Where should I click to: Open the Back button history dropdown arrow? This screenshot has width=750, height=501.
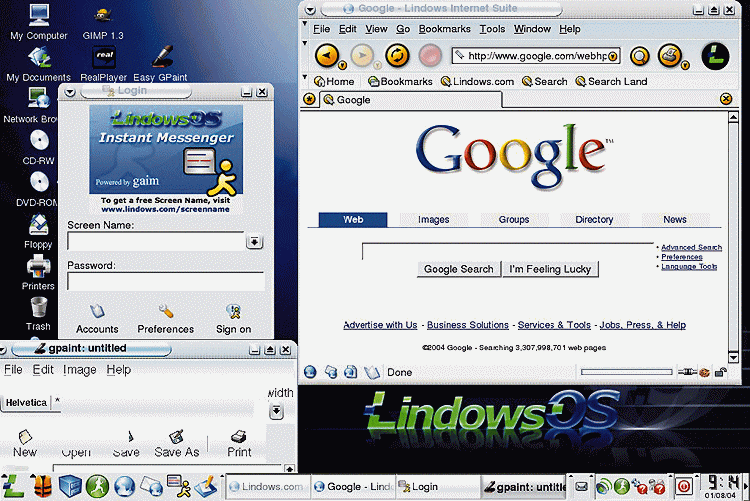pyautogui.click(x=342, y=65)
